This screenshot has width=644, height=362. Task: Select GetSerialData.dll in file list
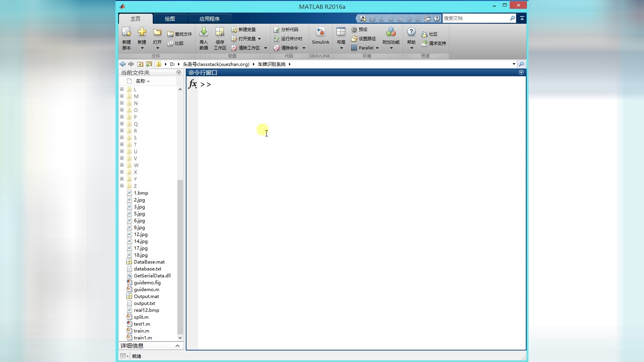[x=152, y=276]
